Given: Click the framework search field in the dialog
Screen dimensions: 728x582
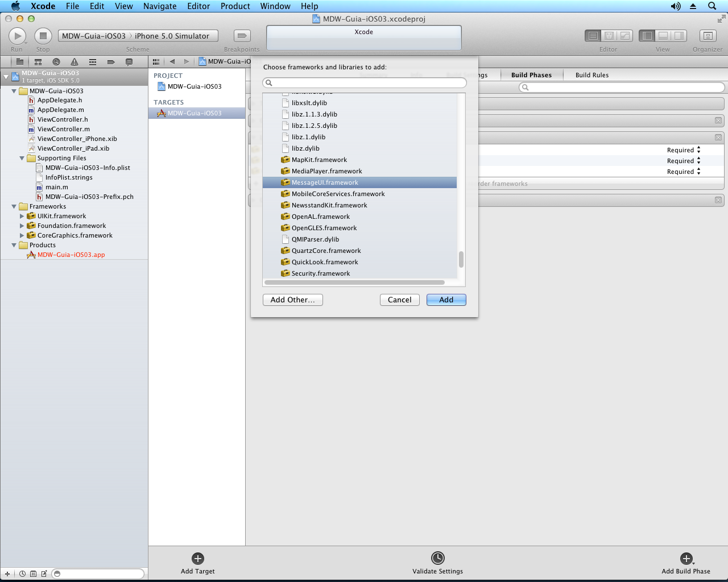Looking at the screenshot, I should (x=365, y=83).
